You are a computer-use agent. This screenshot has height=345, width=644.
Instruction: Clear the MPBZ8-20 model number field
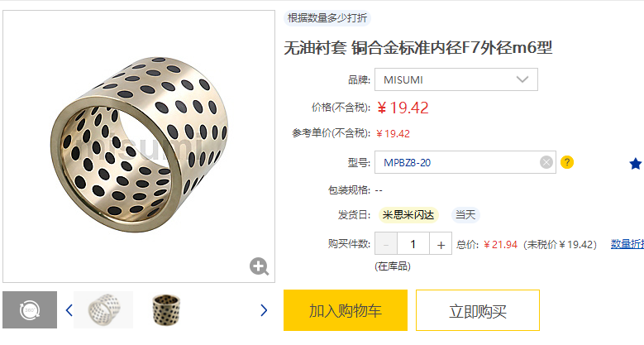pos(546,162)
